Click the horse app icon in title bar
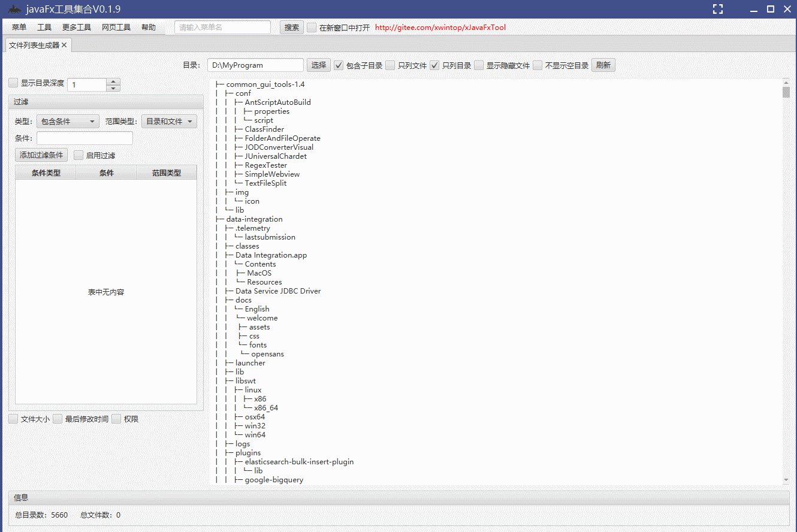 pyautogui.click(x=14, y=9)
